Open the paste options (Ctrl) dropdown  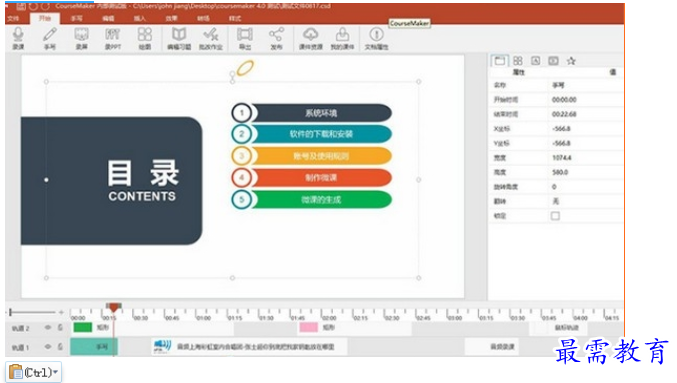point(34,372)
